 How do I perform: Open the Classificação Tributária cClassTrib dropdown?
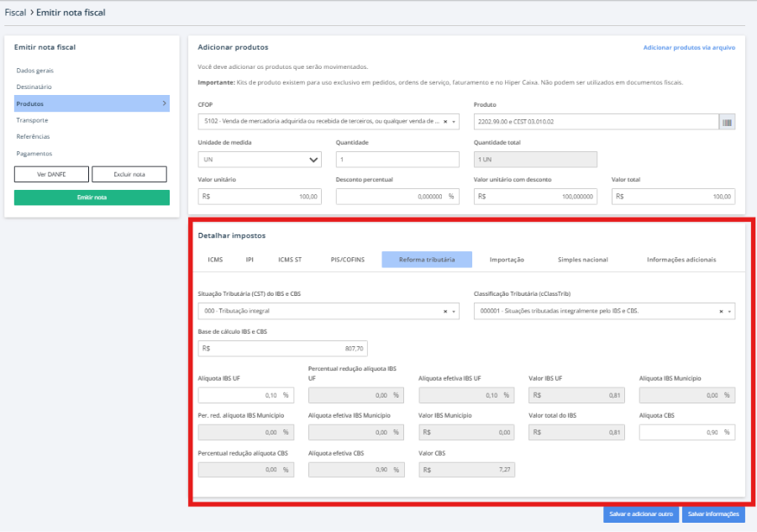pos(730,311)
